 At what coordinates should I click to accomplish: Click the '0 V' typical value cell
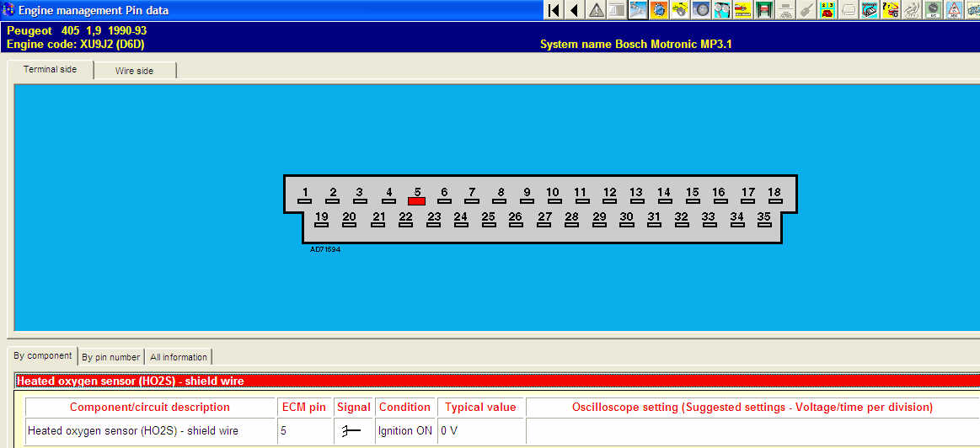coord(480,431)
